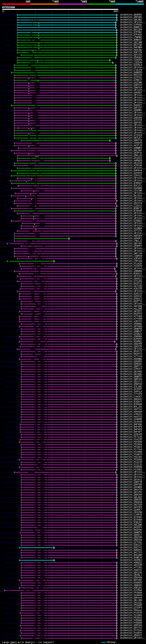
Task: Open UniRef100_B9FYZ4 entry
Action: point(131,53)
